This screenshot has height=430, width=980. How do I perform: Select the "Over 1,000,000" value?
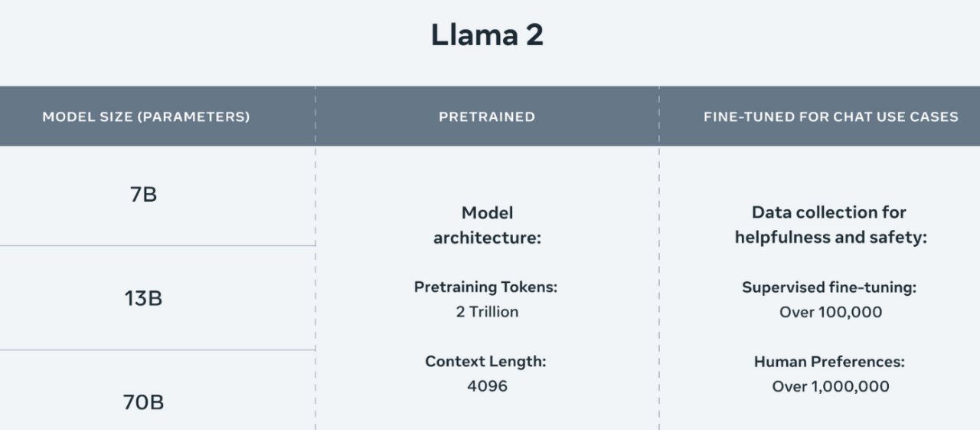point(831,386)
